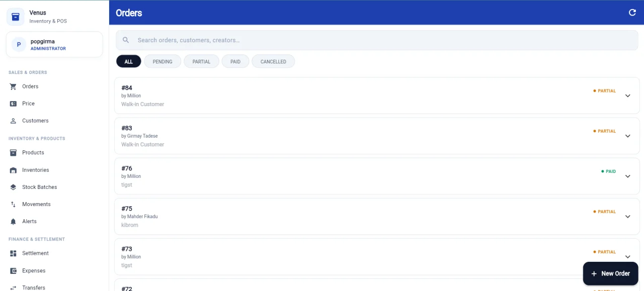Expand order #75 details
Screen dimensions: 644x291
pyautogui.click(x=627, y=216)
